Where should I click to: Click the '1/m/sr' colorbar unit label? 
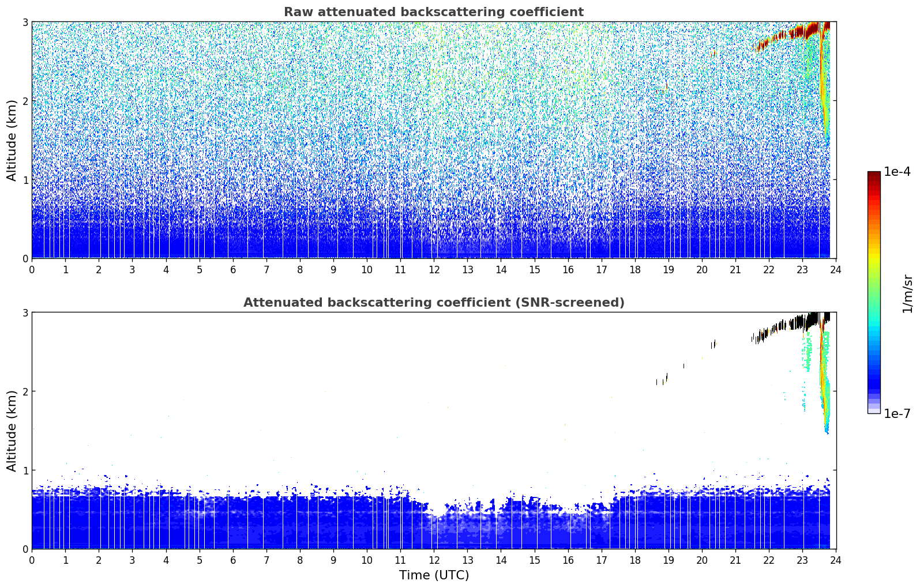click(907, 293)
